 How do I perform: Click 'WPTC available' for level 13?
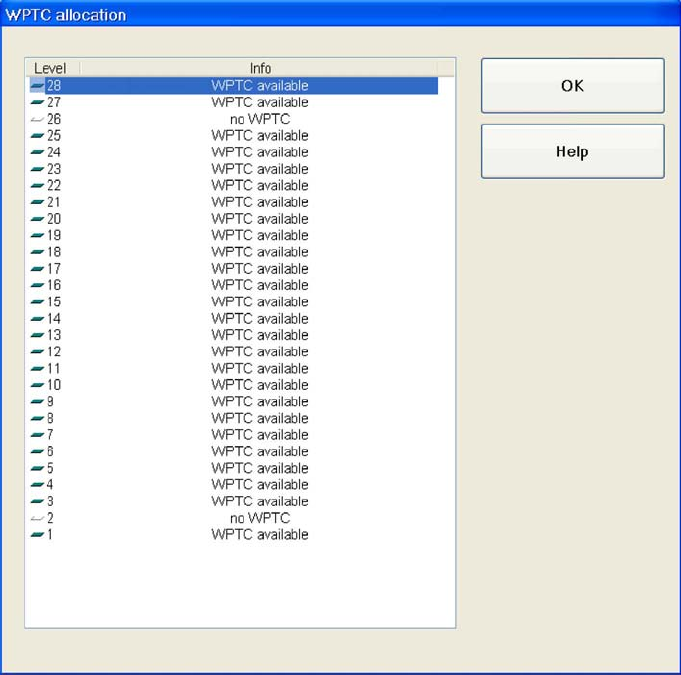pos(260,335)
